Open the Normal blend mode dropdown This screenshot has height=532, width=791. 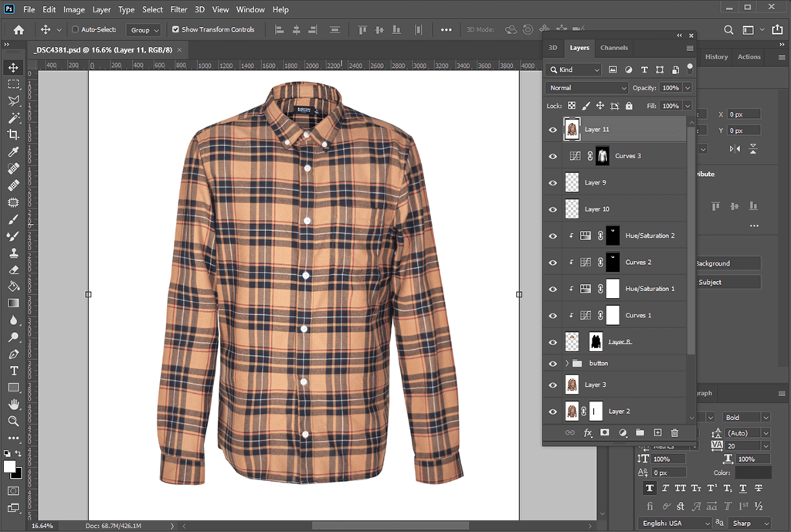point(587,88)
